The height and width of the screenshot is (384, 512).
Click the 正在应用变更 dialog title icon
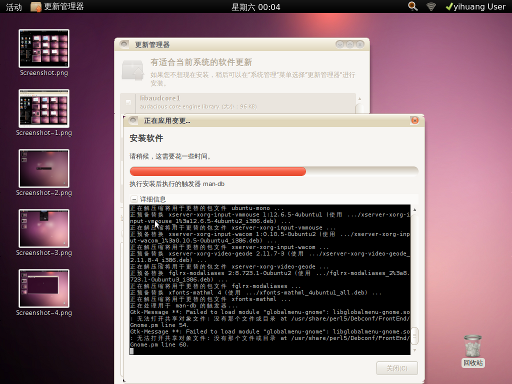point(133,120)
